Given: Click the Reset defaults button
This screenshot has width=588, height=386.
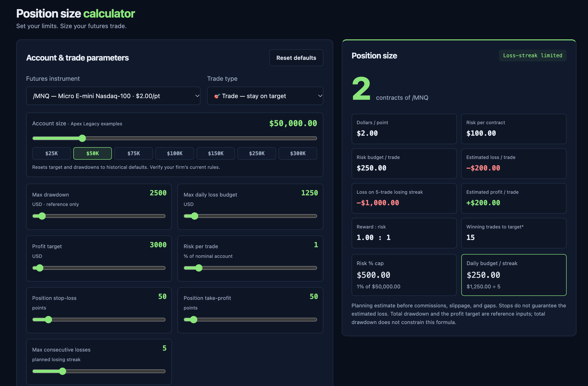Looking at the screenshot, I should [296, 58].
